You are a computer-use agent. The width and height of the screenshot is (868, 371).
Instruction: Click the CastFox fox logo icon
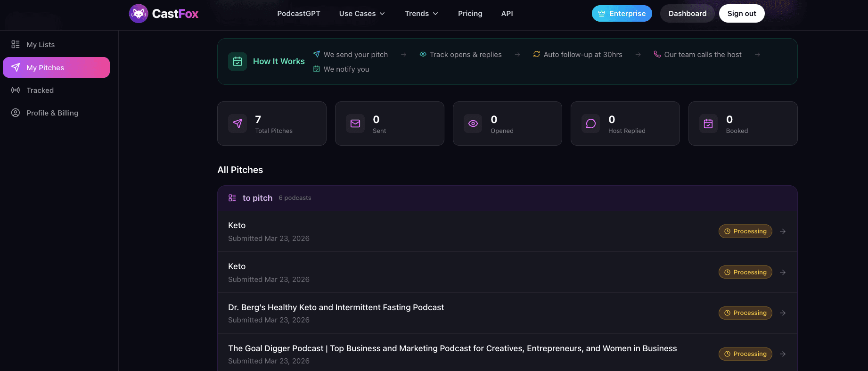pos(139,14)
